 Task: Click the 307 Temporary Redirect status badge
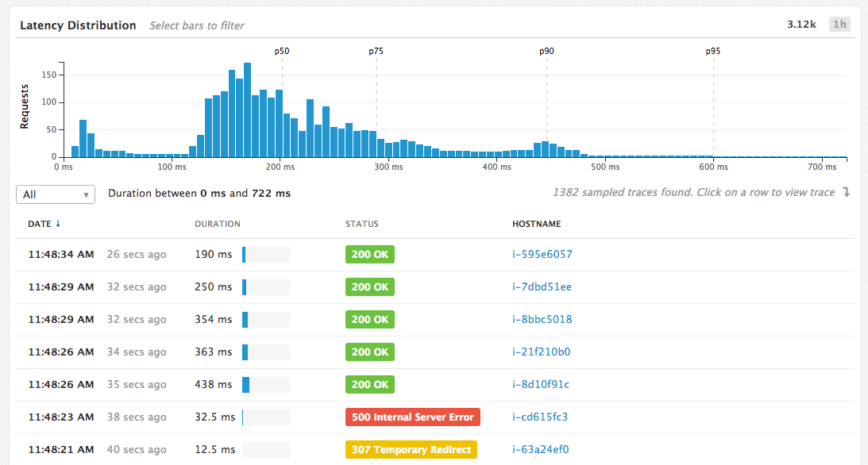tap(411, 449)
